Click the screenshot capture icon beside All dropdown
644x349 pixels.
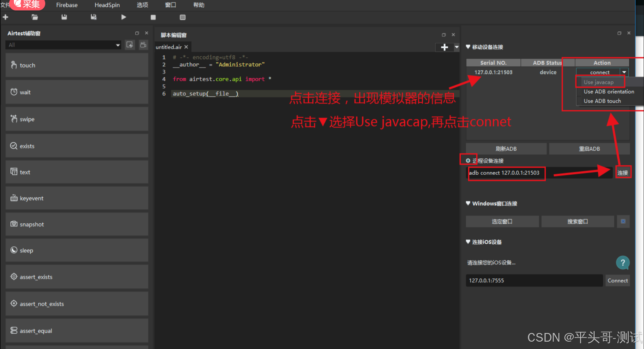[130, 45]
